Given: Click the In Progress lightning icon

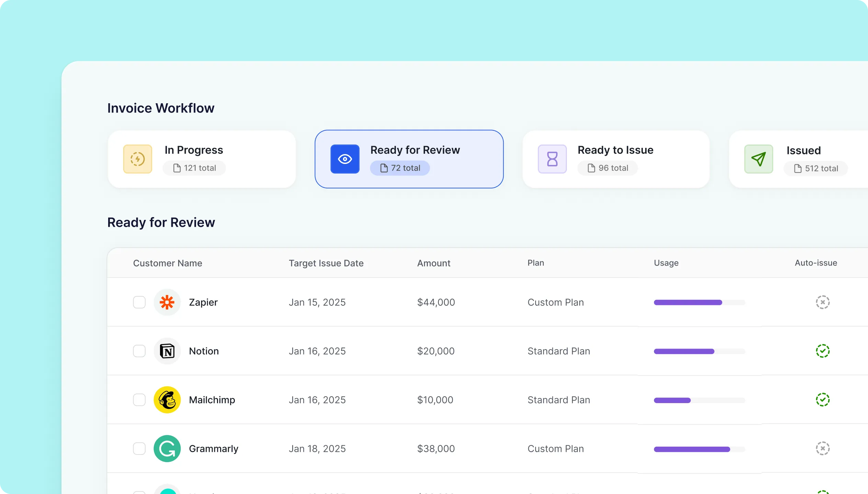Looking at the screenshot, I should [138, 159].
